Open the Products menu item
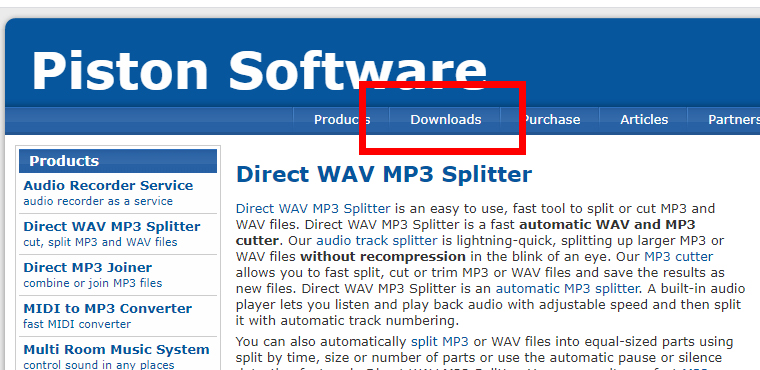Viewport: 760px width, 370px height. coord(342,119)
